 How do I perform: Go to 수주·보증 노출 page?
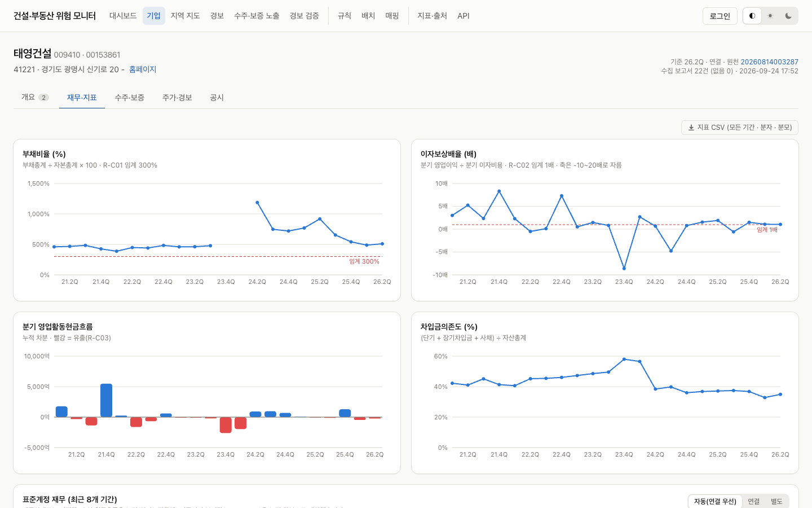[x=257, y=16]
